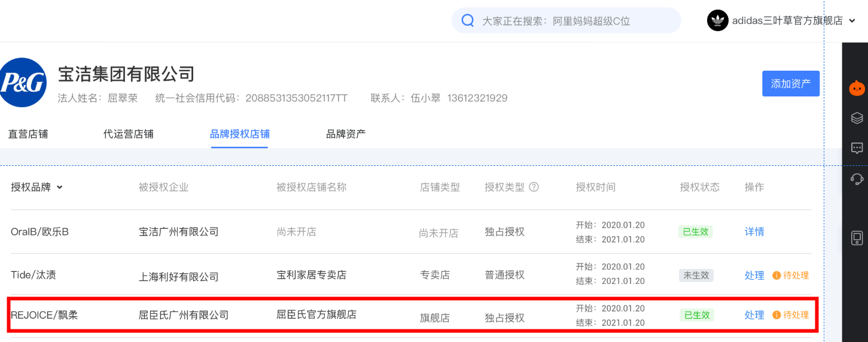Click the contact phone 13612321929
Image resolution: width=868 pixels, height=342 pixels.
[x=477, y=98]
